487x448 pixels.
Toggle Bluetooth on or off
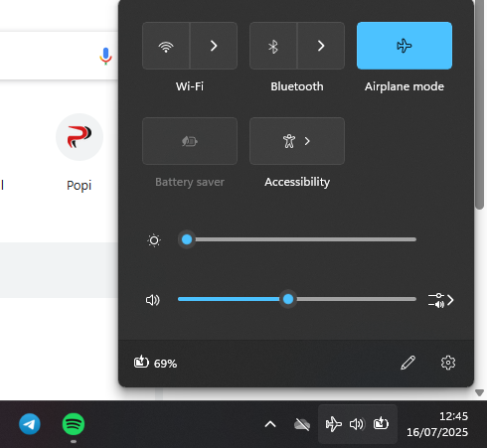(x=273, y=46)
